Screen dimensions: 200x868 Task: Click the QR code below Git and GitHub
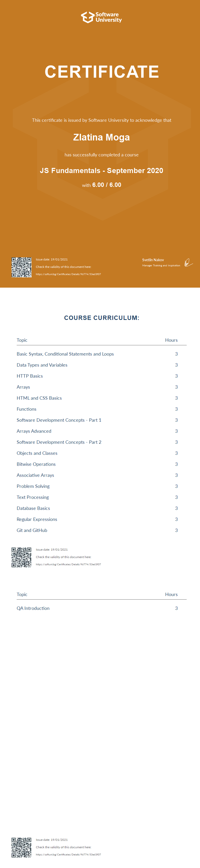tap(22, 557)
